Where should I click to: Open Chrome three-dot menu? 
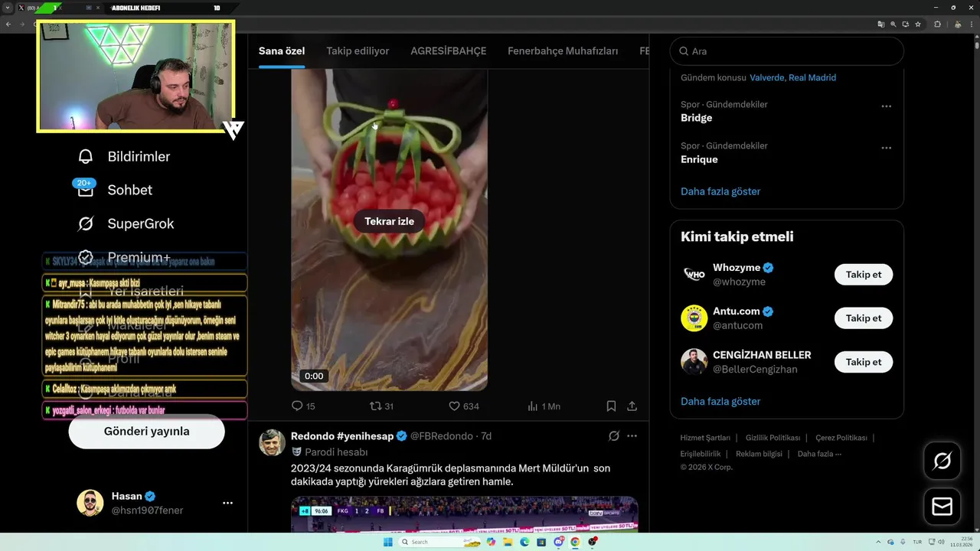pyautogui.click(x=972, y=24)
